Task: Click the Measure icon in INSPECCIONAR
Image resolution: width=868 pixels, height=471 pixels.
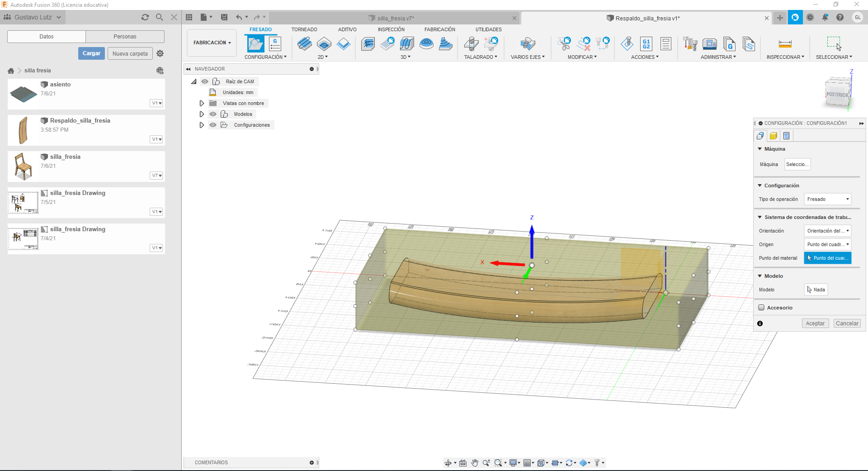Action: point(785,44)
